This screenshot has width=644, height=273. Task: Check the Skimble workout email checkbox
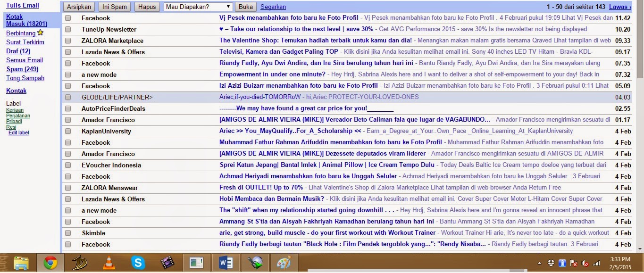68,233
